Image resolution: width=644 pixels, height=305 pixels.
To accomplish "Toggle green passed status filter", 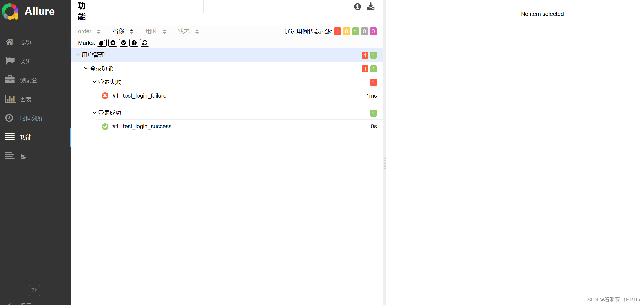I will pos(355,31).
